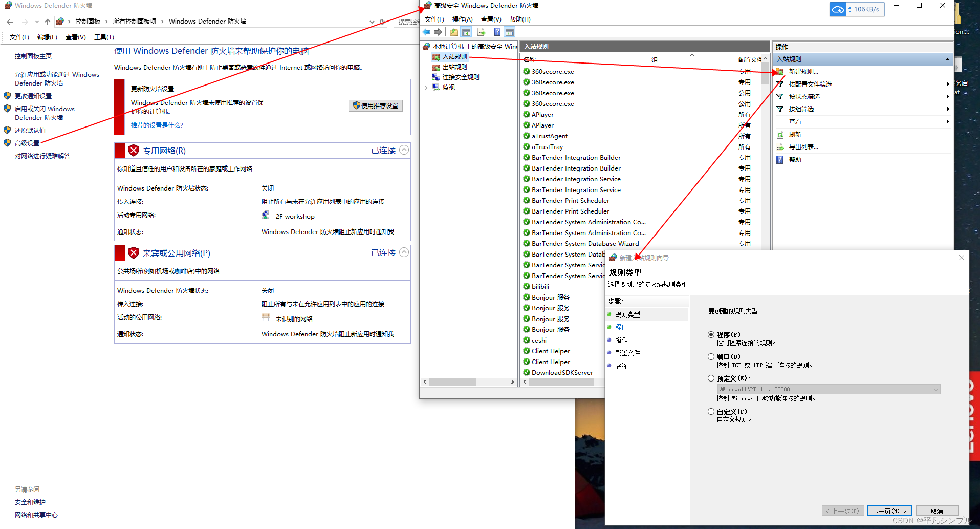Click the root 本地计算机 上的高级安全 tree node
This screenshot has width=980, height=529.
click(474, 47)
